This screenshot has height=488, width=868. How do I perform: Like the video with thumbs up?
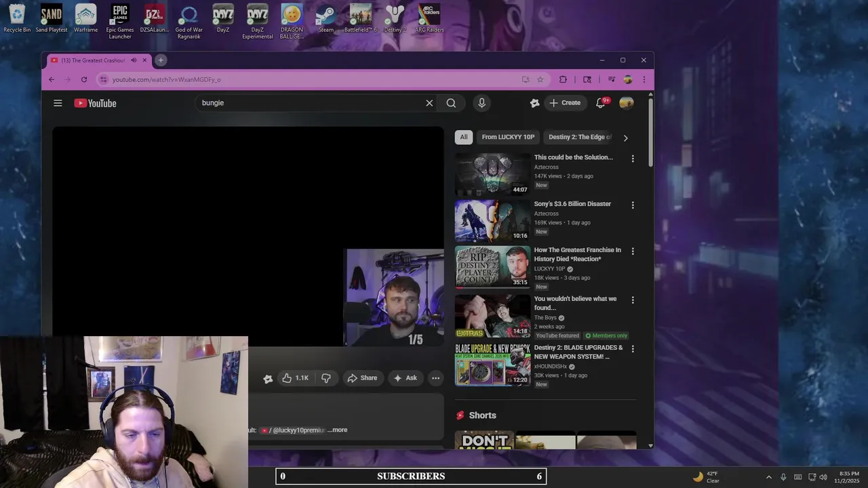coord(295,378)
